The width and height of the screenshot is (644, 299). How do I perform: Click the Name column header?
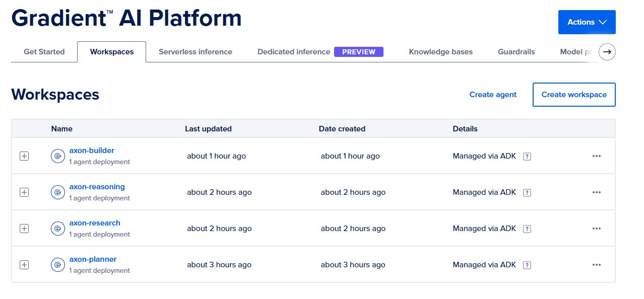pos(62,129)
